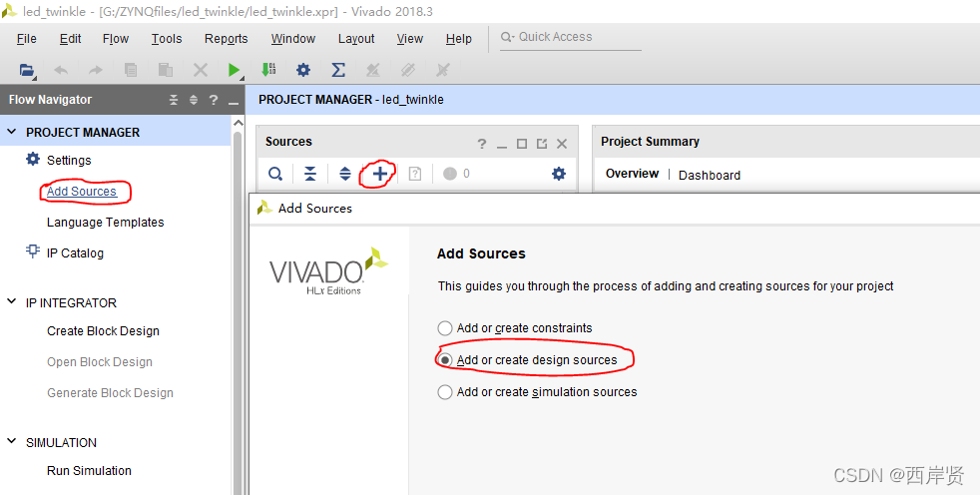Open Language Templates
Image resolution: width=980 pixels, height=495 pixels.
105,222
